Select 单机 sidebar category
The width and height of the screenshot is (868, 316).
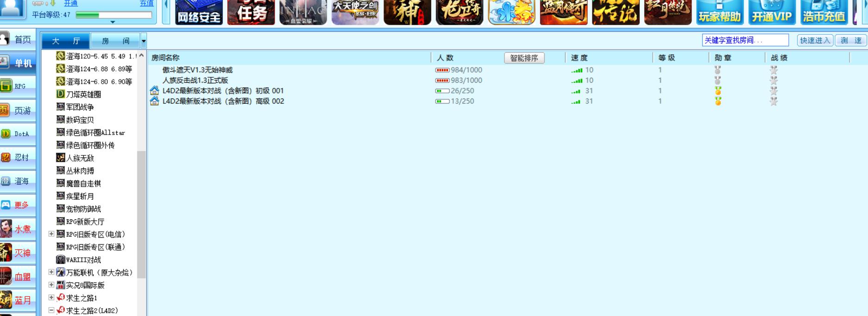click(18, 63)
